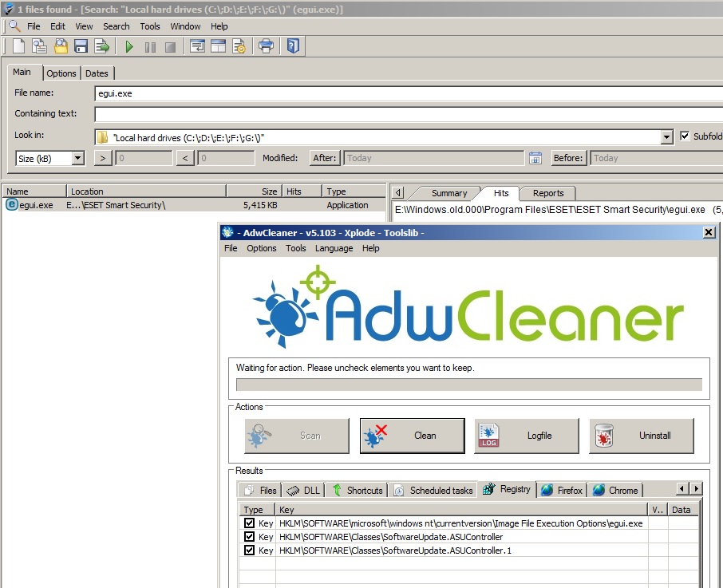This screenshot has height=588, width=723.
Task: Sort results by Size column header
Action: (x=254, y=191)
